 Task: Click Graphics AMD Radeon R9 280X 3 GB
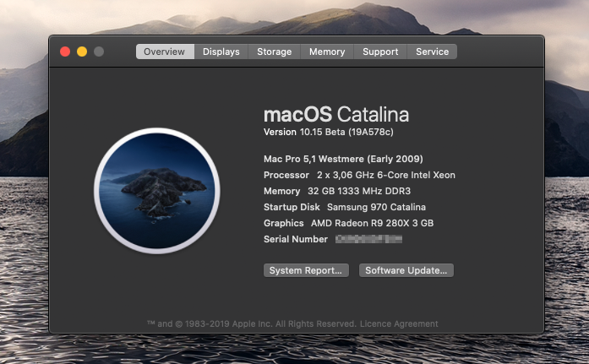coord(349,223)
